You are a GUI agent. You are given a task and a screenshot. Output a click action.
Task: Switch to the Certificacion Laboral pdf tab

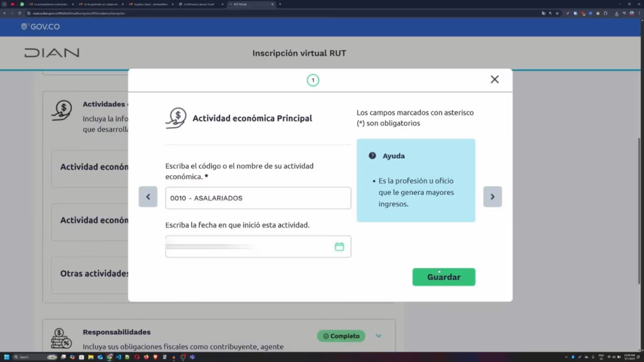201,4
